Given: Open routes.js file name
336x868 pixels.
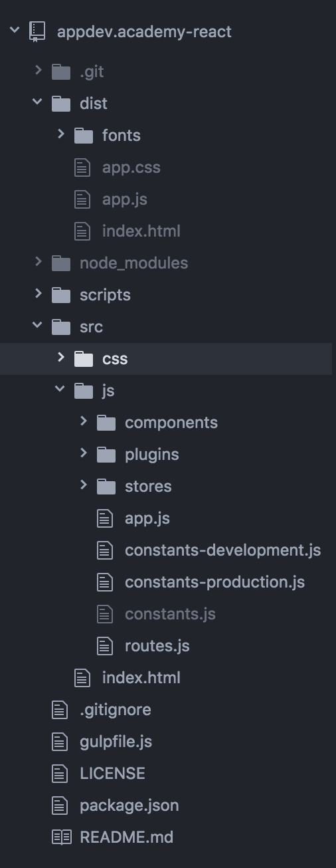Looking at the screenshot, I should [157, 646].
